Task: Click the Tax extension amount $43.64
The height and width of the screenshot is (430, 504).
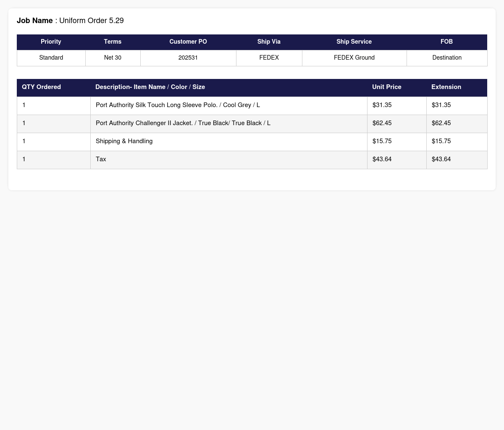Action: tap(441, 160)
